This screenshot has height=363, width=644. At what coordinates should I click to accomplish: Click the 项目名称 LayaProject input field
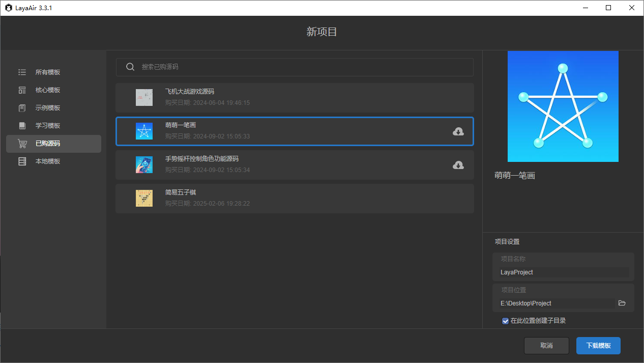point(564,272)
